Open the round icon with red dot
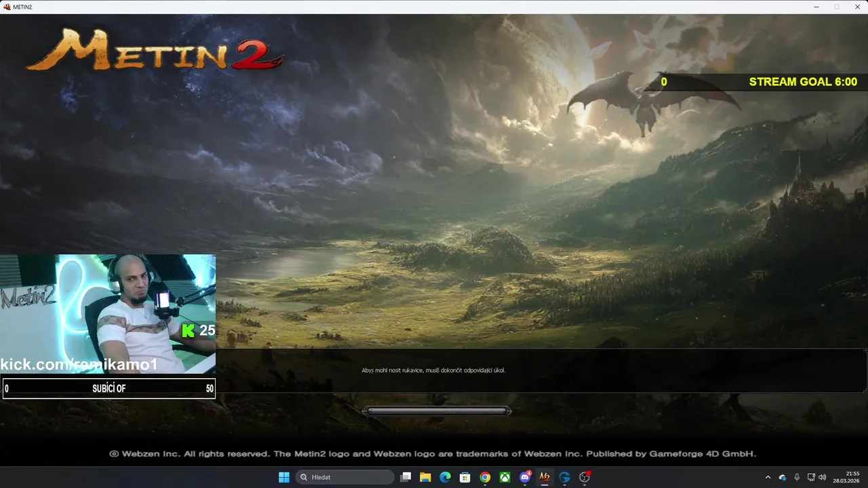Image resolution: width=868 pixels, height=488 pixels. click(x=585, y=477)
